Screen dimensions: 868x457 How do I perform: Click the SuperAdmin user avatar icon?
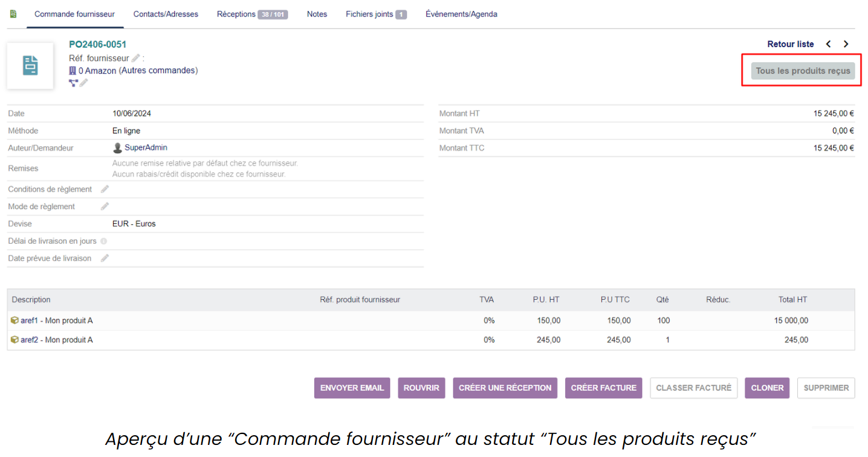point(117,147)
